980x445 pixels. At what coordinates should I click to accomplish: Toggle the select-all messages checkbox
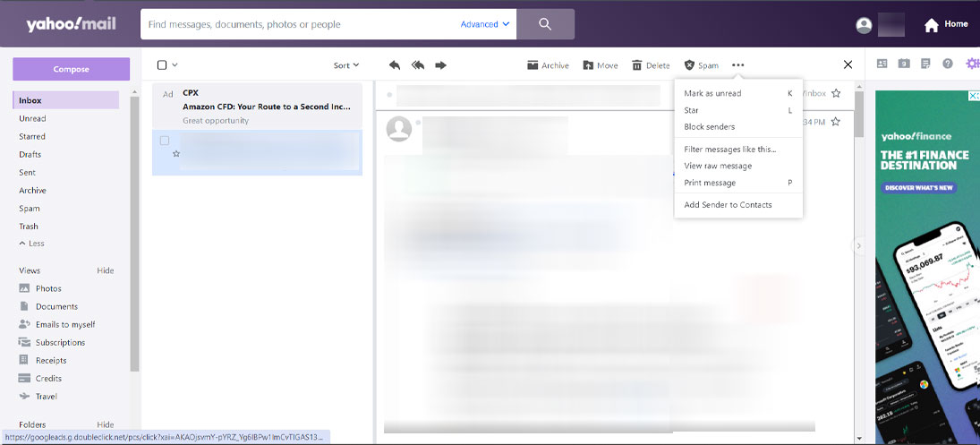click(x=162, y=65)
